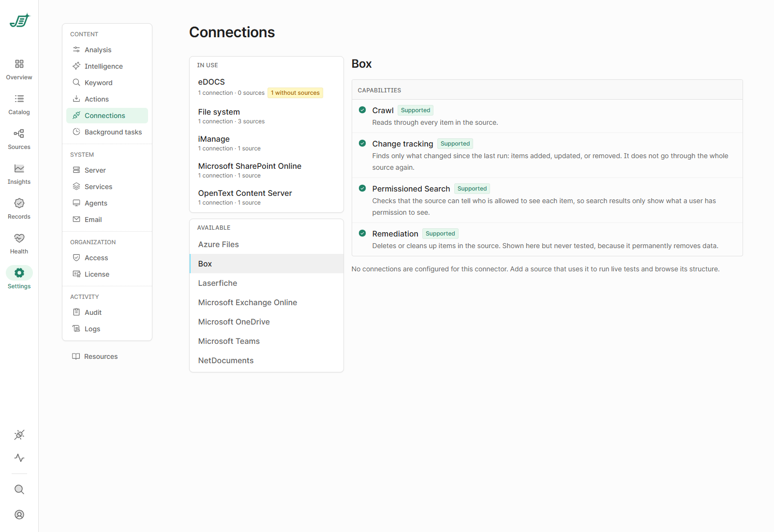774x532 pixels.
Task: Select the NetDocuments connector
Action: click(x=267, y=360)
